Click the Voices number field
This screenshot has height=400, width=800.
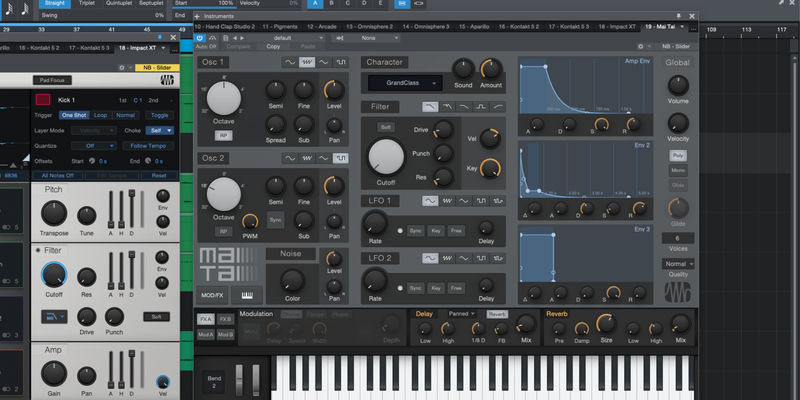click(678, 237)
